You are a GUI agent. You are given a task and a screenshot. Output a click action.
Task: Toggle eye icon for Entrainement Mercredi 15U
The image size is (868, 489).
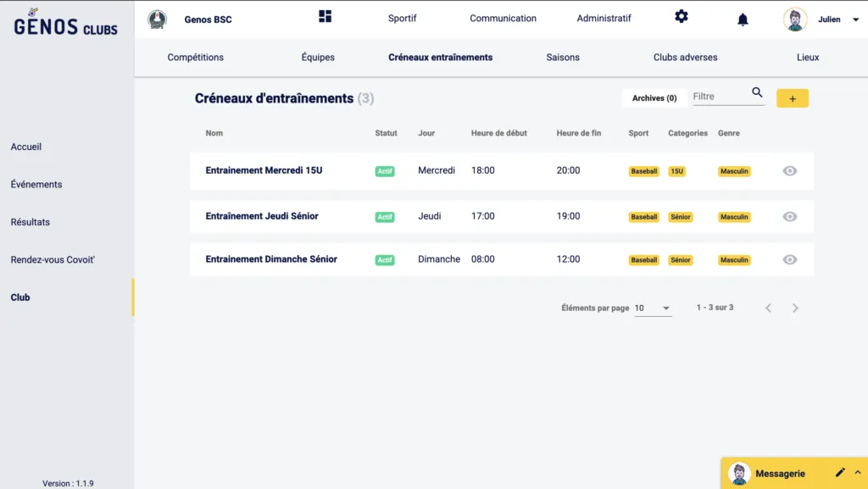[789, 171]
